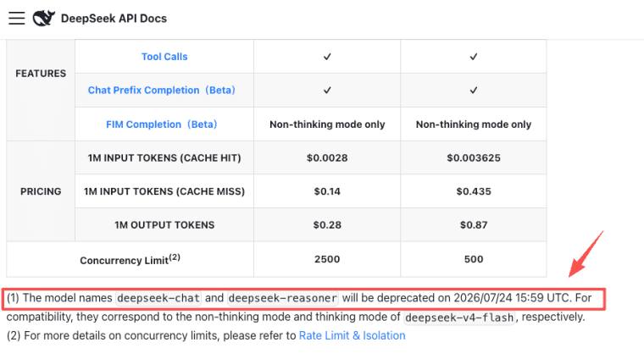Select the 2500 concurrency value
Image resolution: width=644 pixels, height=359 pixels.
(x=327, y=259)
